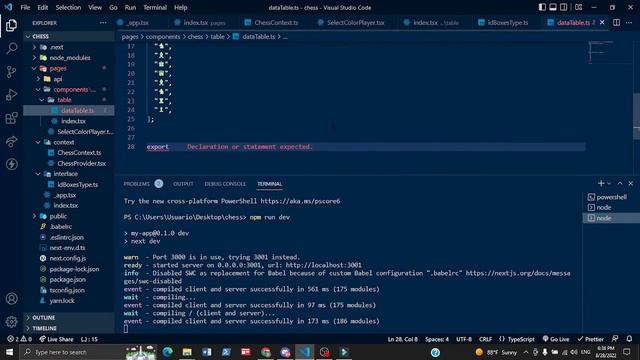Open the Thunder Client lightning icon

(11, 164)
